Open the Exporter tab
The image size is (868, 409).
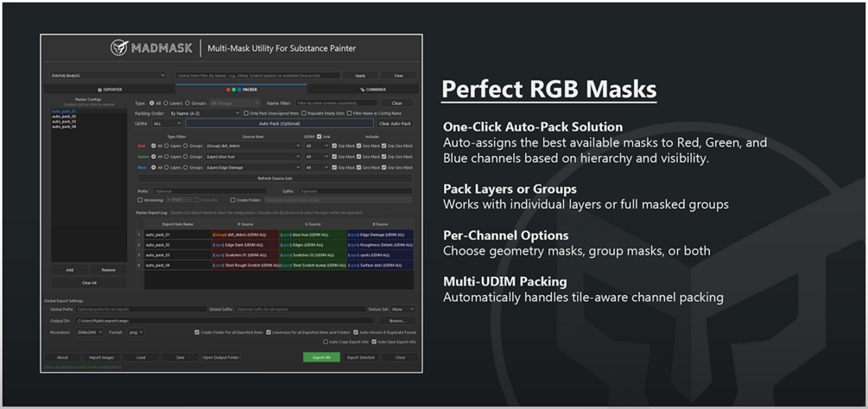[110, 89]
